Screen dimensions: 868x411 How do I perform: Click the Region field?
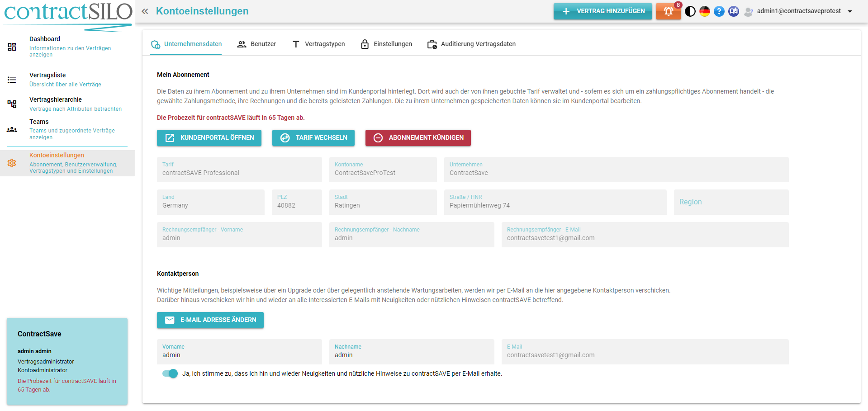[731, 202]
